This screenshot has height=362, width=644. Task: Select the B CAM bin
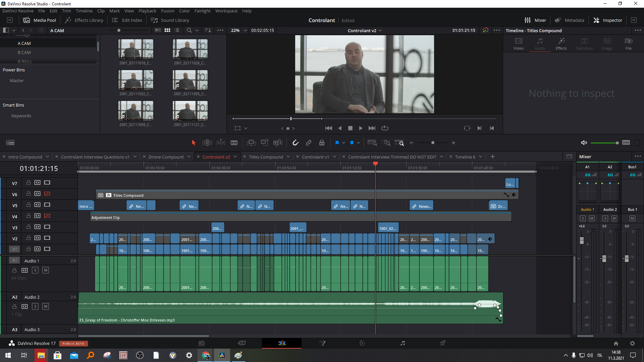(24, 53)
